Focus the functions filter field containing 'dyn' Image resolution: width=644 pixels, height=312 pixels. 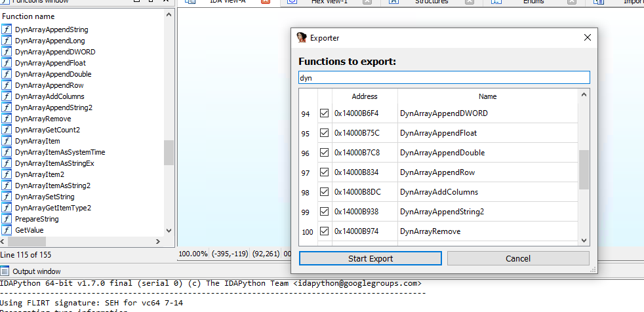click(x=444, y=77)
